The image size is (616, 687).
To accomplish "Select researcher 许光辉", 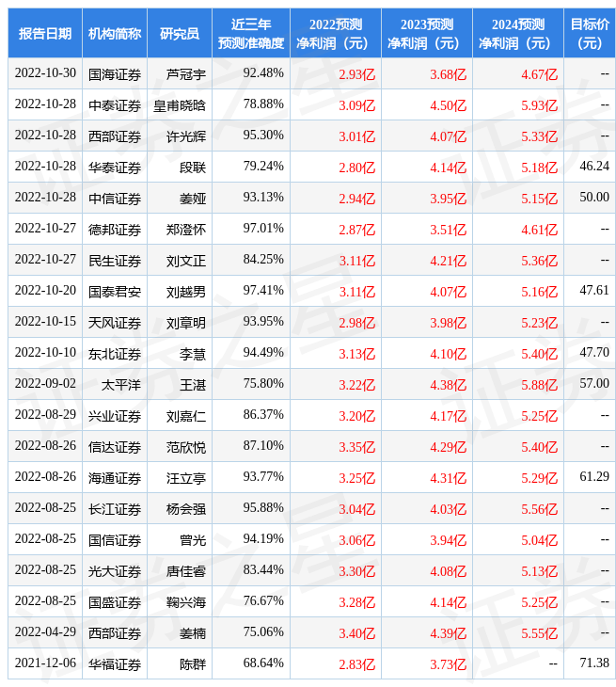I will point(185,136).
